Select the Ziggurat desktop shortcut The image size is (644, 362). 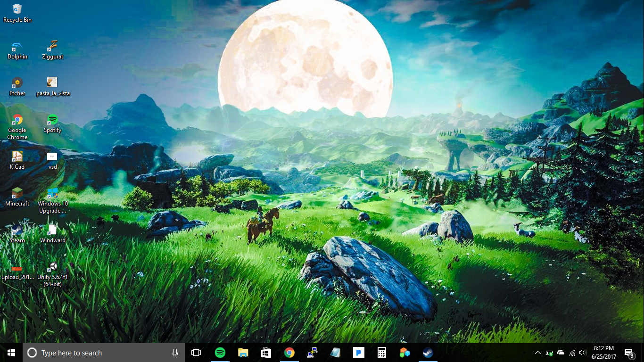52,50
